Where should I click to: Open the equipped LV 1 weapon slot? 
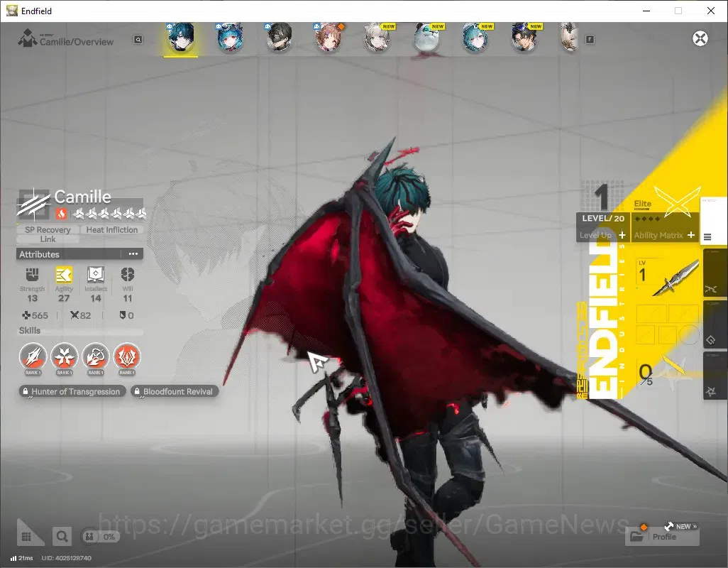pyautogui.click(x=667, y=278)
